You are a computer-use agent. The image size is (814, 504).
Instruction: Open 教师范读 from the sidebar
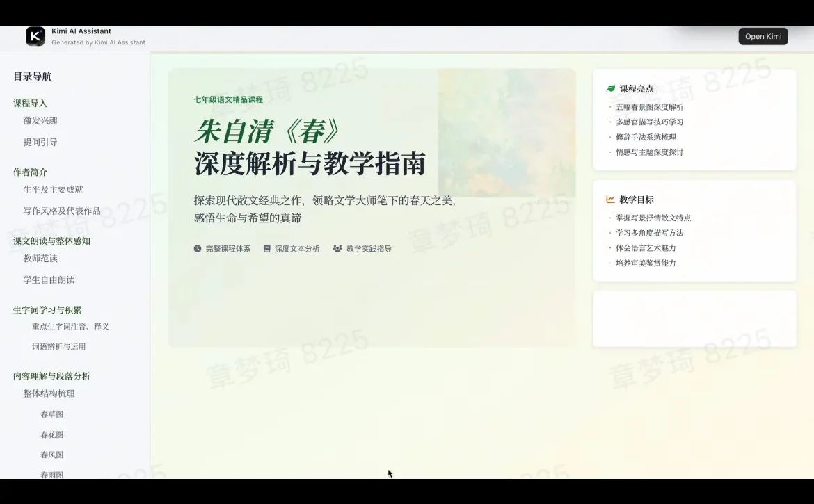pos(40,258)
